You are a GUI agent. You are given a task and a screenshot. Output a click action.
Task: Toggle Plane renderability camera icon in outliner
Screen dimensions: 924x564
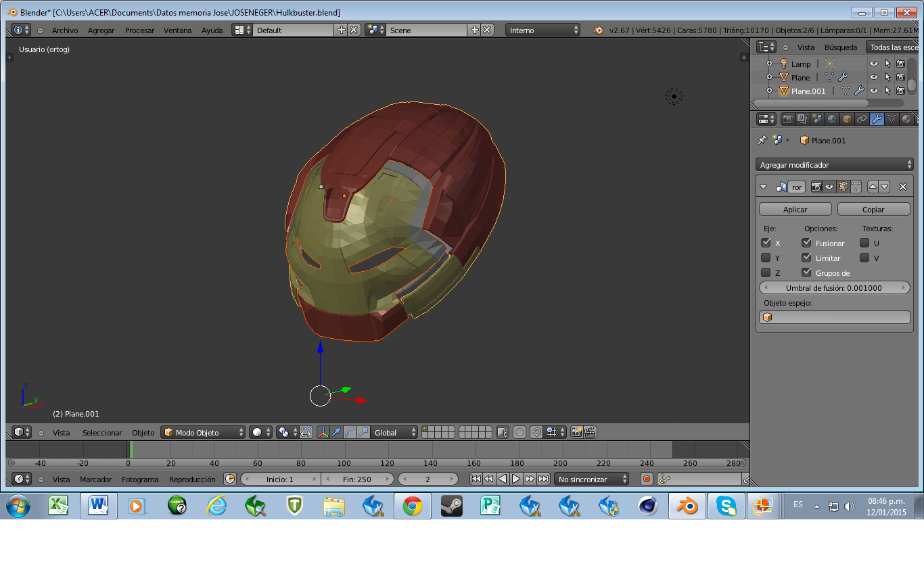900,77
